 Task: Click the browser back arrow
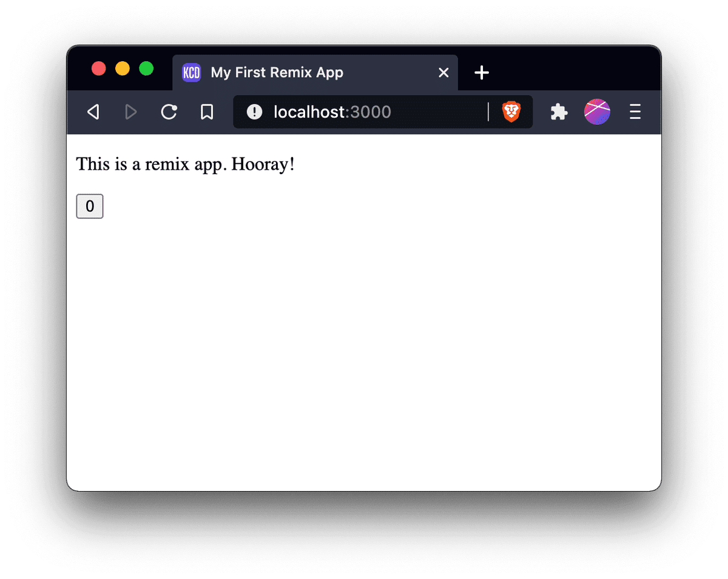93,112
